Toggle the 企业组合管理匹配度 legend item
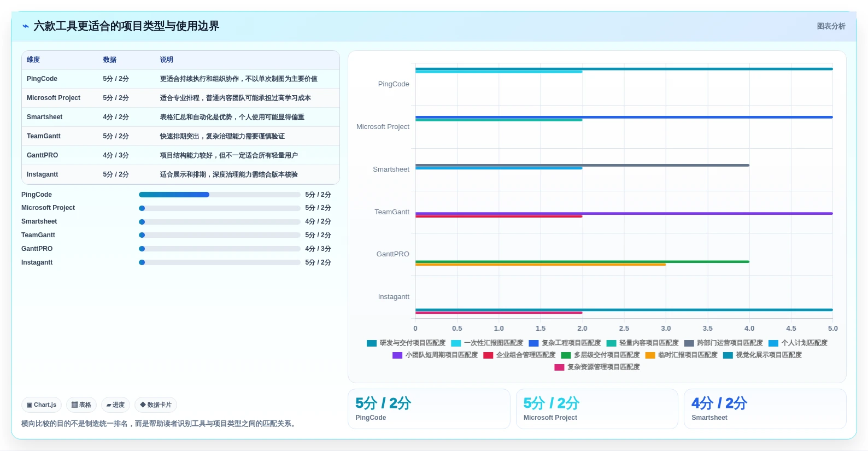868x451 pixels. click(519, 355)
